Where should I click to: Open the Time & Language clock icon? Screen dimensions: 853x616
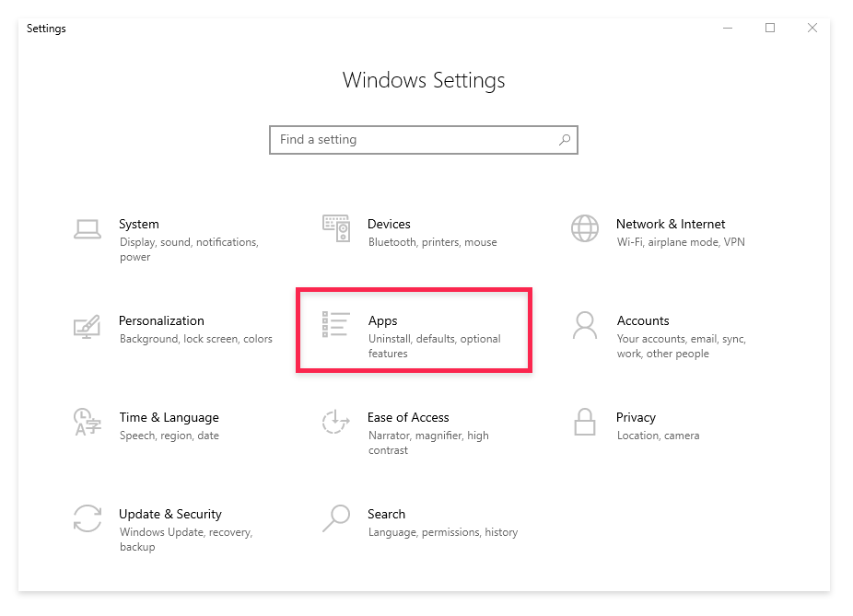[x=88, y=422]
